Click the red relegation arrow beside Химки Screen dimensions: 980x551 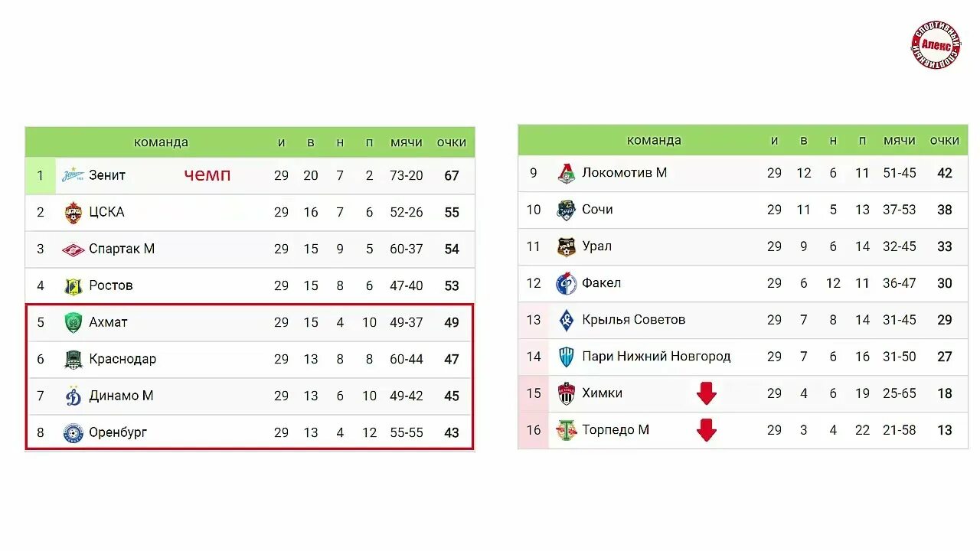pos(707,393)
